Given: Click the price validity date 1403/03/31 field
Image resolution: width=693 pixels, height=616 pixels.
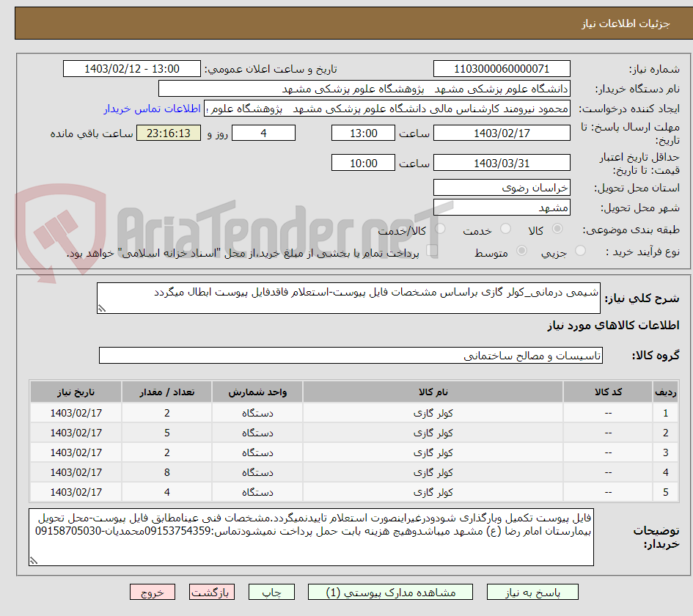Looking at the screenshot, I should 502,163.
